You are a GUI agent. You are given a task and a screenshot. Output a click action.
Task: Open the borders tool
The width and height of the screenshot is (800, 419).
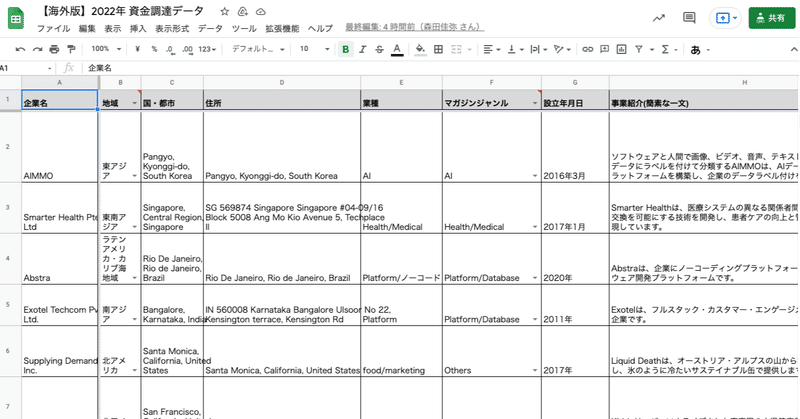(438, 50)
